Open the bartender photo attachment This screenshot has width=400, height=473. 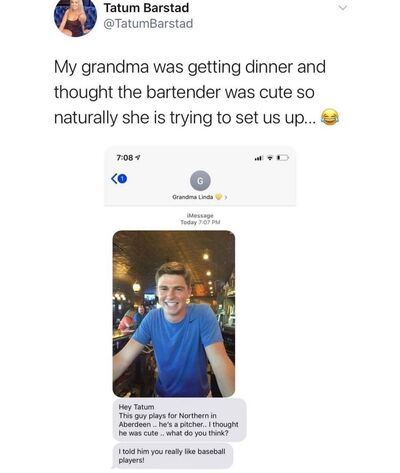click(x=174, y=313)
